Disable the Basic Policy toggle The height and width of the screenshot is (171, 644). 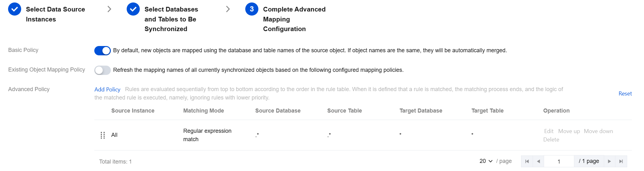pos(102,51)
